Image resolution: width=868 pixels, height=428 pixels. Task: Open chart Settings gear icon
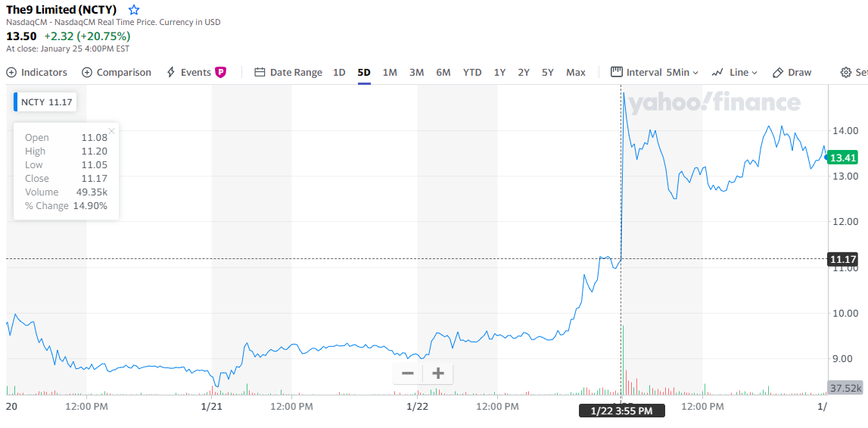(846, 73)
